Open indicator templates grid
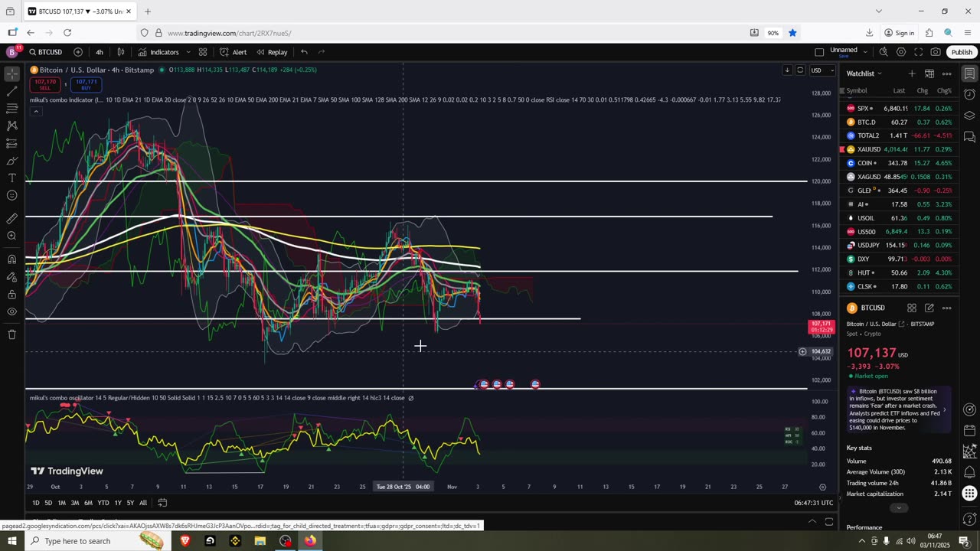 (x=203, y=52)
